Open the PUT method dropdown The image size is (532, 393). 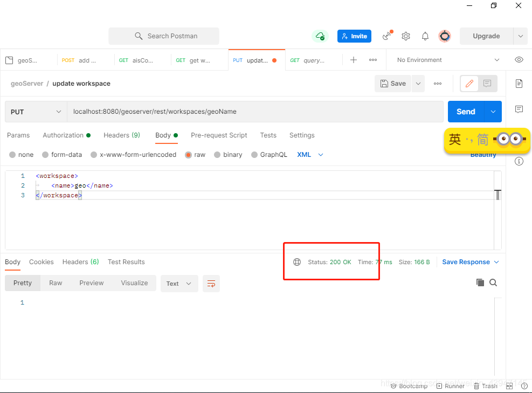pos(36,112)
